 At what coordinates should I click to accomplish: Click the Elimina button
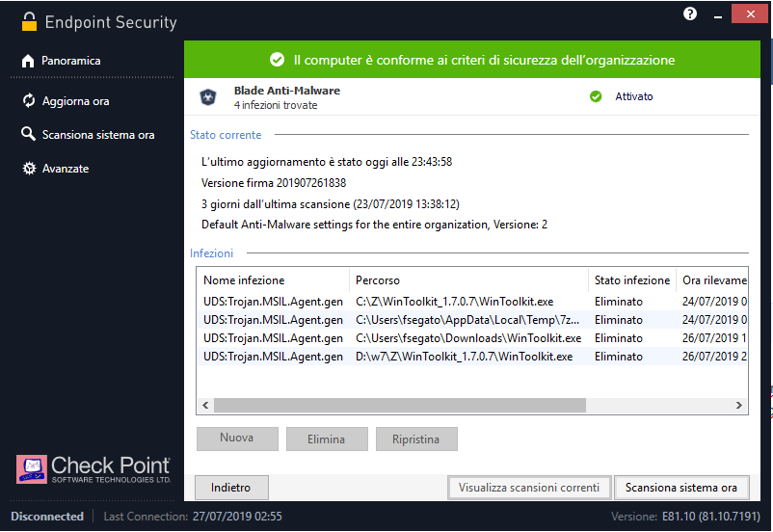tap(327, 439)
